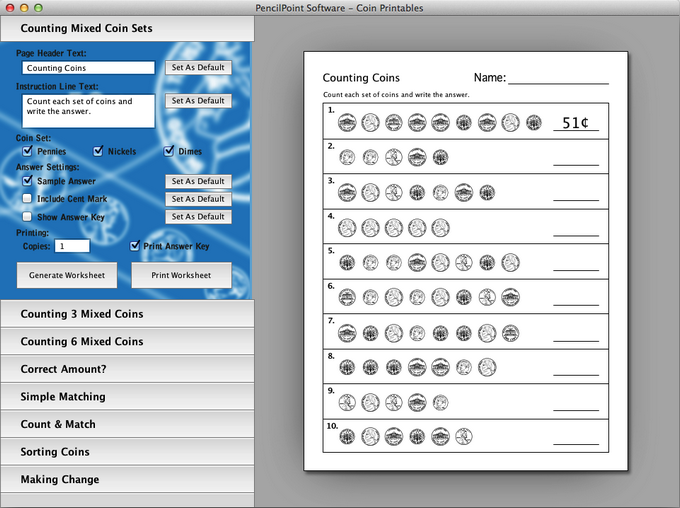The image size is (680, 508).
Task: Turn off the Sample Answer checkbox
Action: click(28, 181)
